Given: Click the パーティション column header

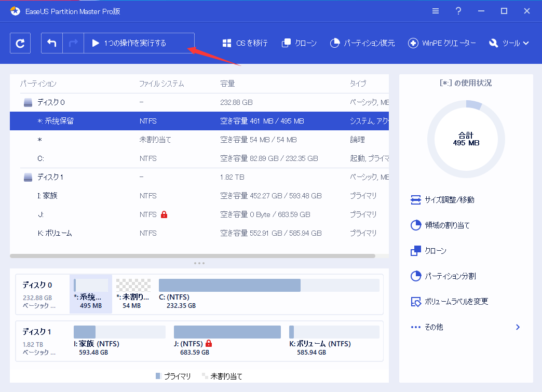Looking at the screenshot, I should pos(38,83).
